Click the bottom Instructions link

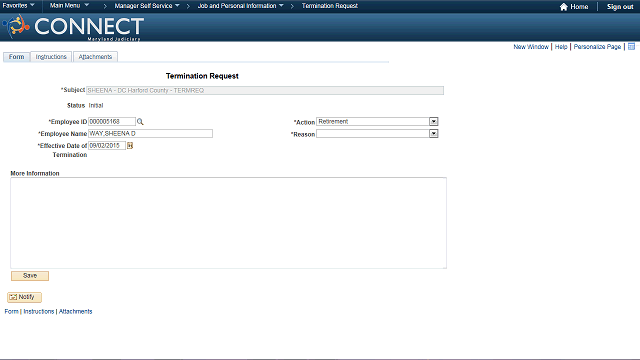tap(39, 311)
